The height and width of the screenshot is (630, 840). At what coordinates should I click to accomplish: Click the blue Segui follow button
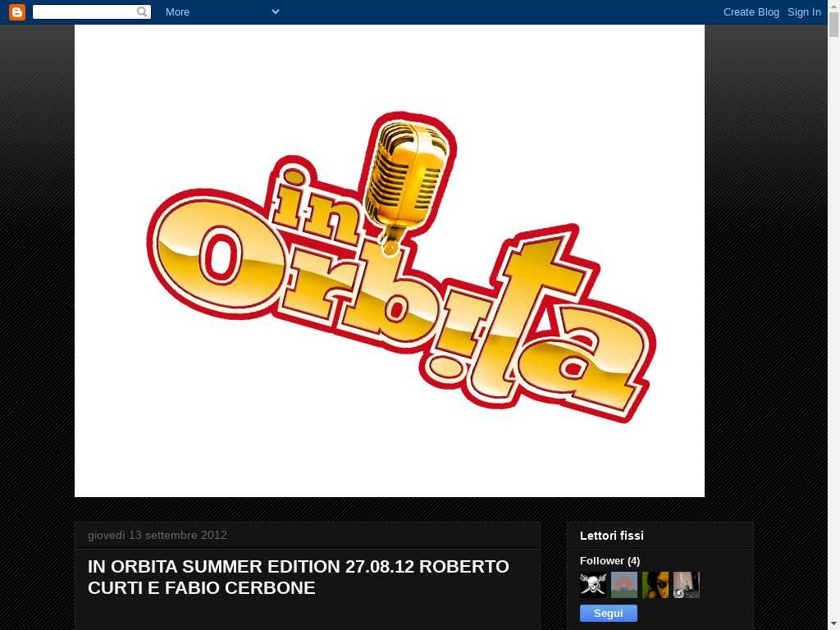609,614
